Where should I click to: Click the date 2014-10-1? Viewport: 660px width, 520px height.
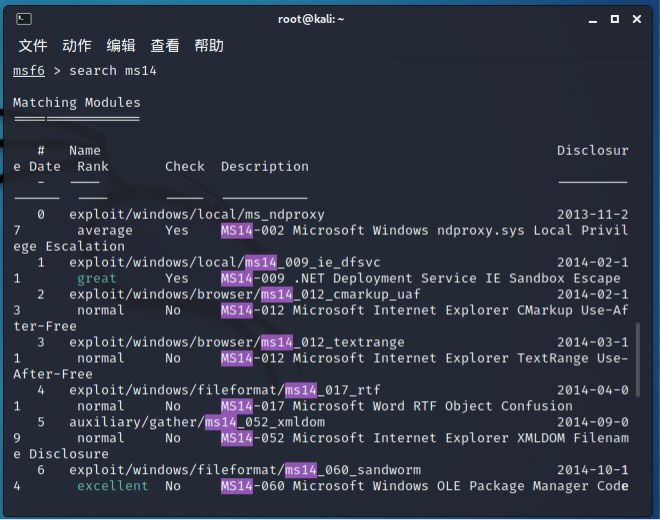click(x=593, y=470)
